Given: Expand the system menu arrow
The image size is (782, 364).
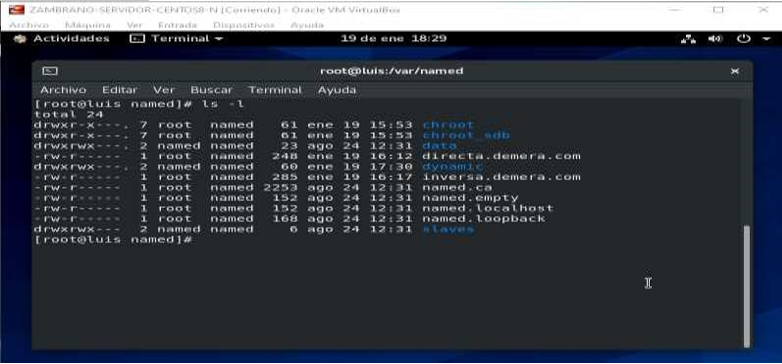Looking at the screenshot, I should (x=766, y=39).
